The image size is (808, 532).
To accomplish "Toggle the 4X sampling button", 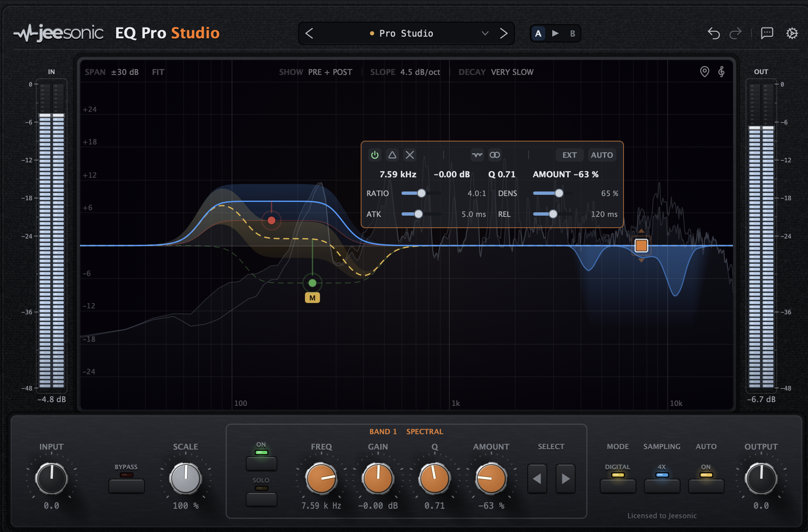I will tap(662, 486).
